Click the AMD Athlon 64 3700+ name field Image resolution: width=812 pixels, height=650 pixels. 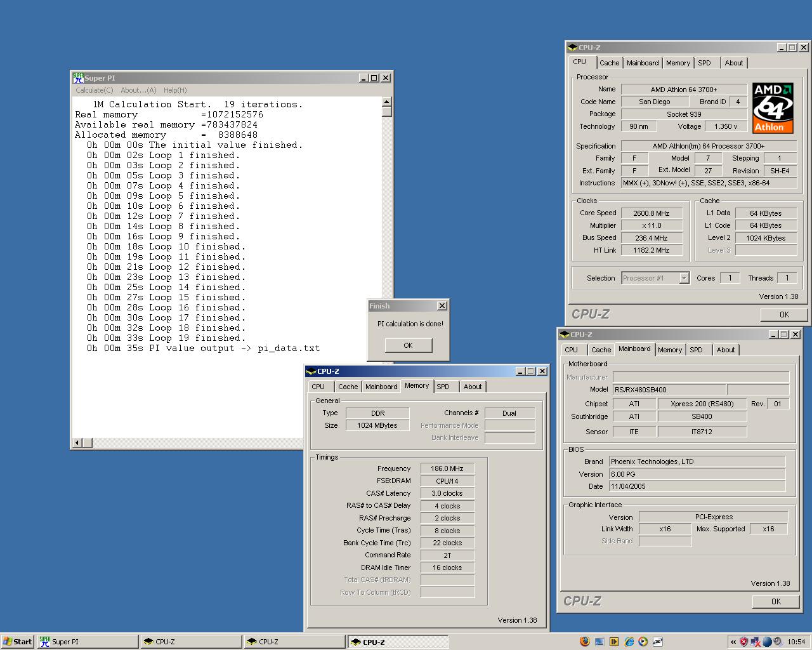click(x=684, y=90)
